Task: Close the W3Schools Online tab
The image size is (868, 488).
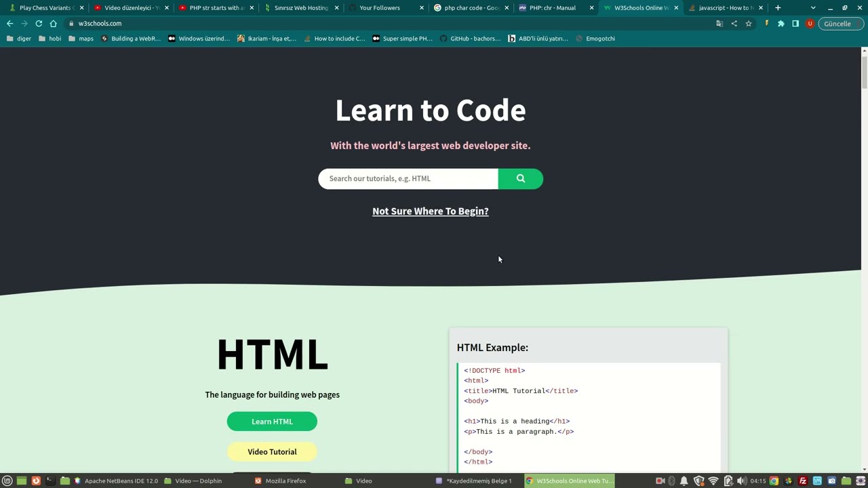Action: pyautogui.click(x=676, y=7)
